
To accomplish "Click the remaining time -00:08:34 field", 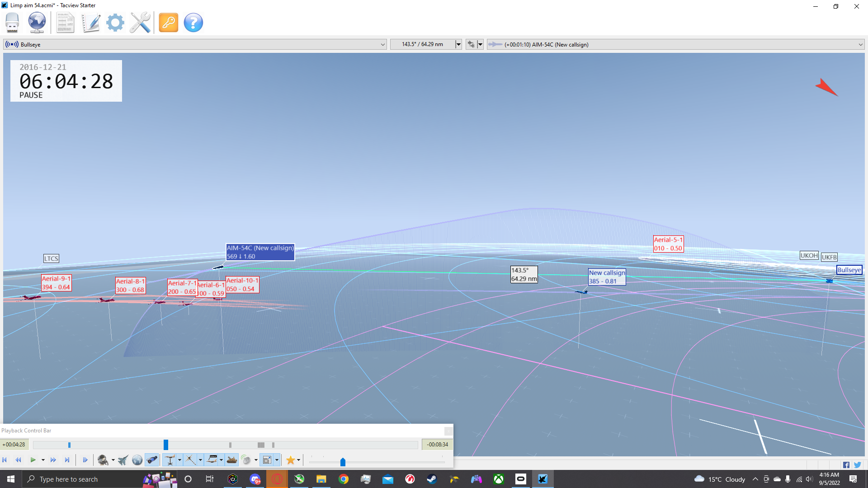I will 437,445.
